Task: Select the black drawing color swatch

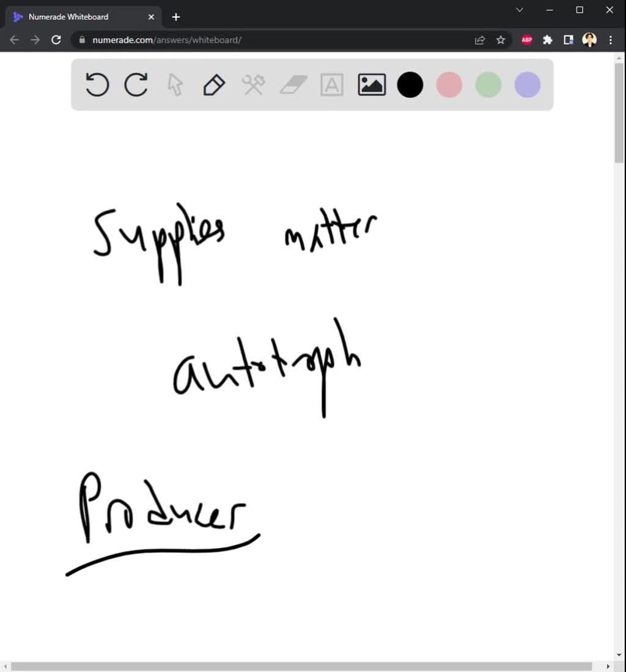Action: [x=410, y=85]
